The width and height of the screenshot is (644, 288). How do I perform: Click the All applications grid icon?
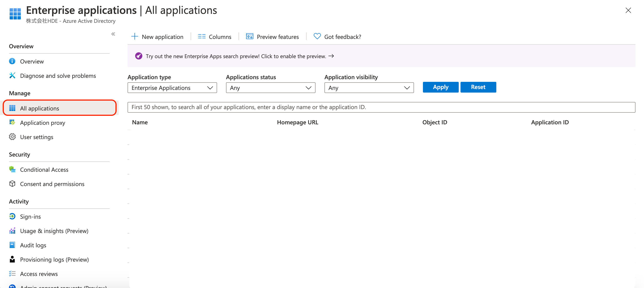[x=12, y=108]
